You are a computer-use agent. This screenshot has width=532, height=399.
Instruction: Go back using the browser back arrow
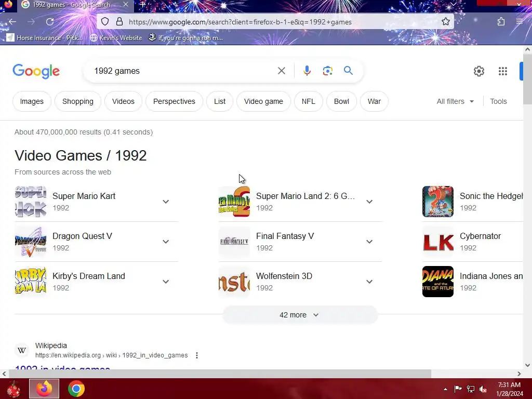pos(12,22)
